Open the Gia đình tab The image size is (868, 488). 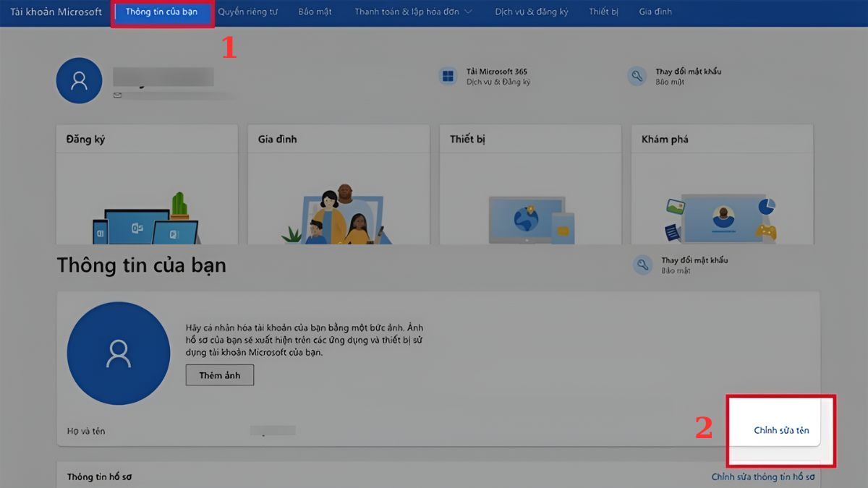pos(655,12)
